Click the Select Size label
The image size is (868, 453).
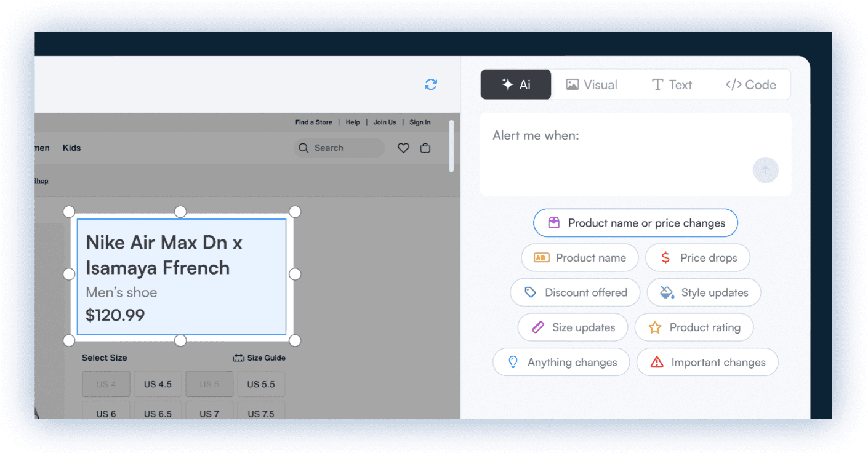[x=105, y=358]
